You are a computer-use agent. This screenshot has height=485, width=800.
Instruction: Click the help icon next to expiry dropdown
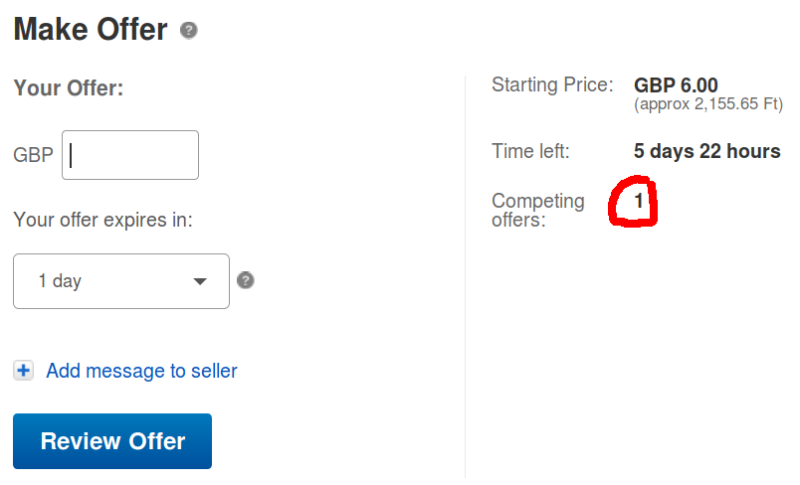click(246, 280)
